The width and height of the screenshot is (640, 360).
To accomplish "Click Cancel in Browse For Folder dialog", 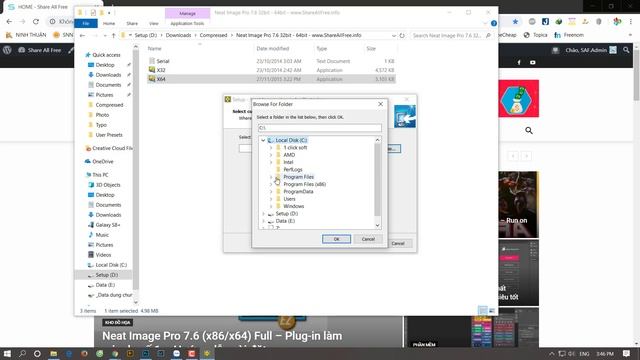I will click(x=368, y=239).
